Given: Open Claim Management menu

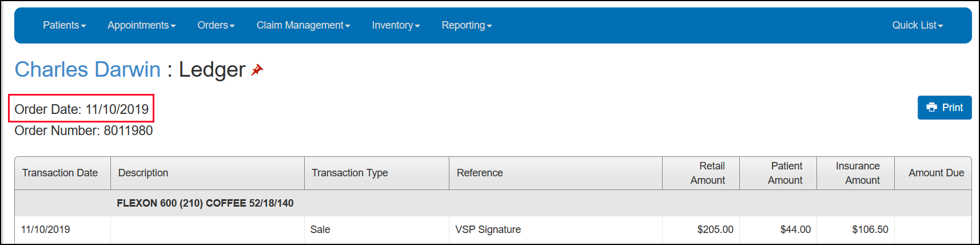Looking at the screenshot, I should 303,25.
